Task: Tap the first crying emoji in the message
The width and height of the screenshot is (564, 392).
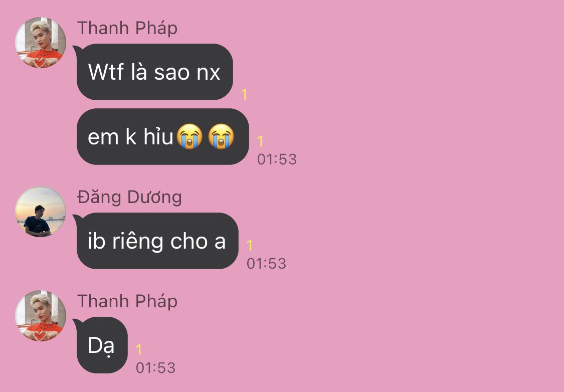Action: tap(190, 136)
